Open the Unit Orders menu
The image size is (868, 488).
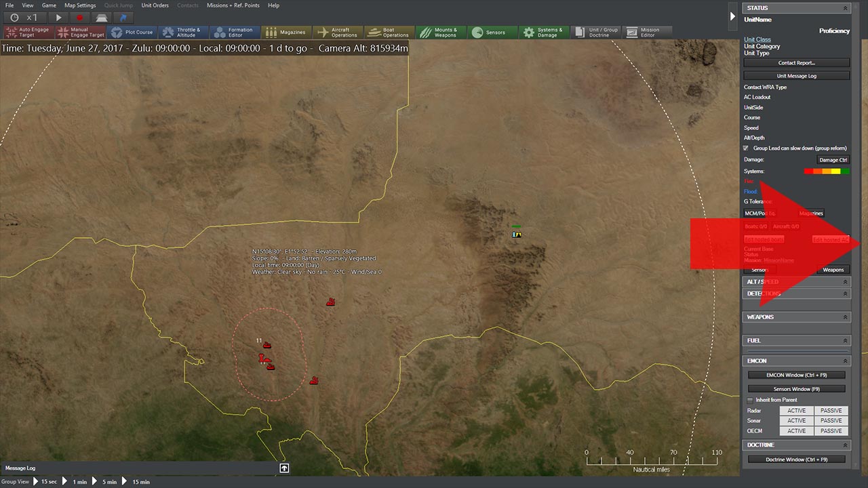(x=155, y=5)
